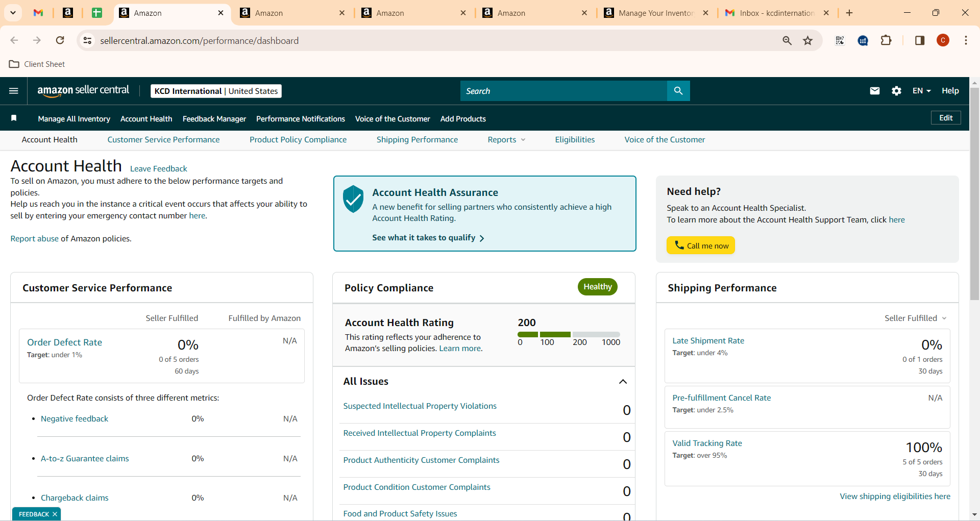This screenshot has width=980, height=521.
Task: Click the browser address bar URL
Action: point(199,40)
